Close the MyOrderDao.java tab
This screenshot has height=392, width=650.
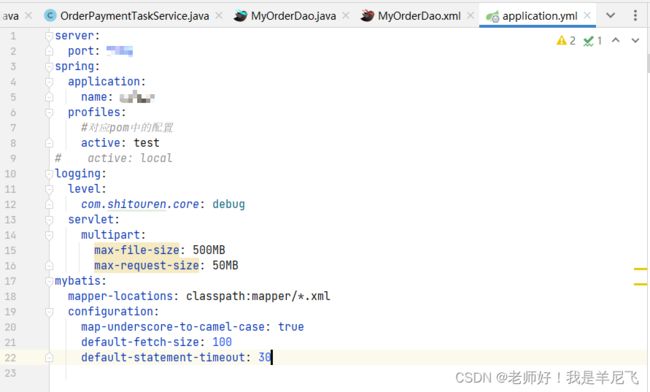point(346,15)
